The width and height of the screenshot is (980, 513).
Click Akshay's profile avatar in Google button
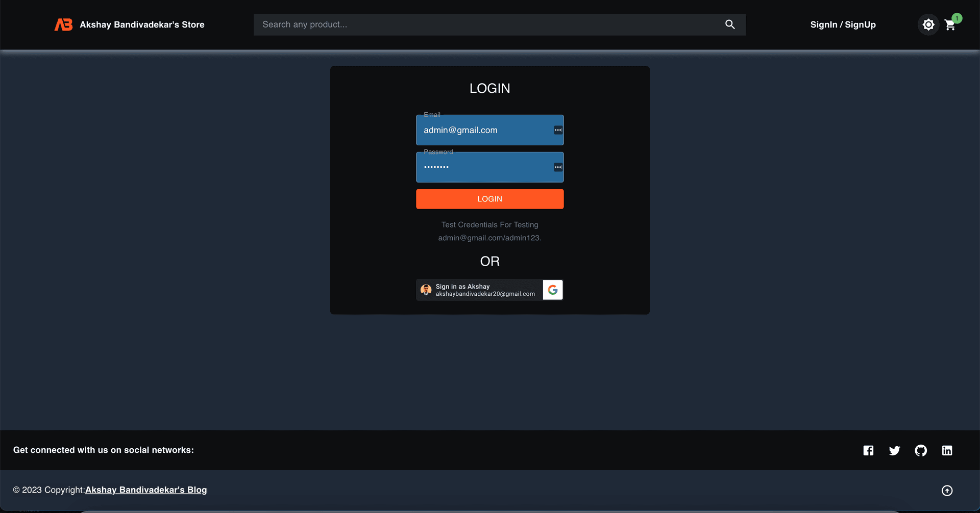click(x=426, y=290)
